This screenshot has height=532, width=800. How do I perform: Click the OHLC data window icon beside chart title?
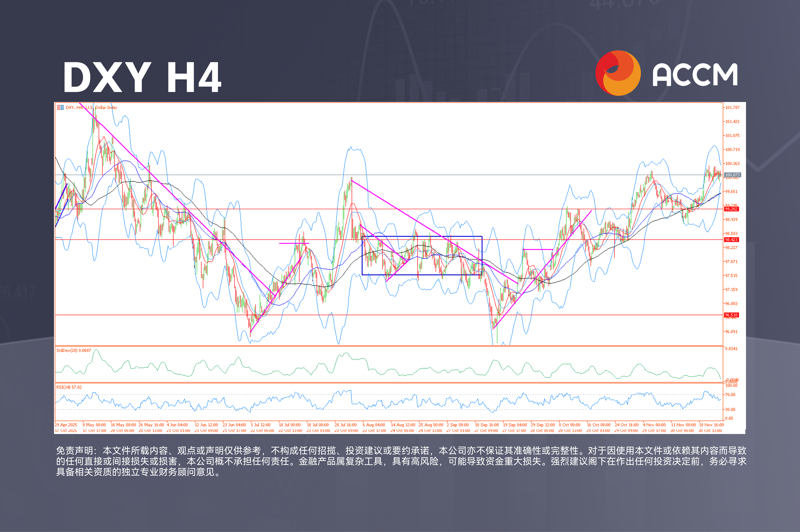click(60, 108)
